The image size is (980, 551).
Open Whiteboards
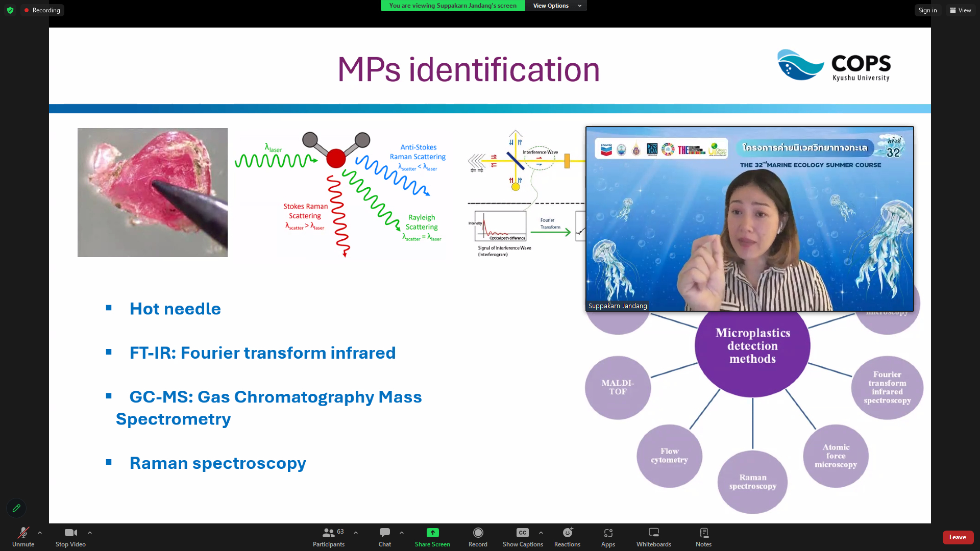pos(653,537)
